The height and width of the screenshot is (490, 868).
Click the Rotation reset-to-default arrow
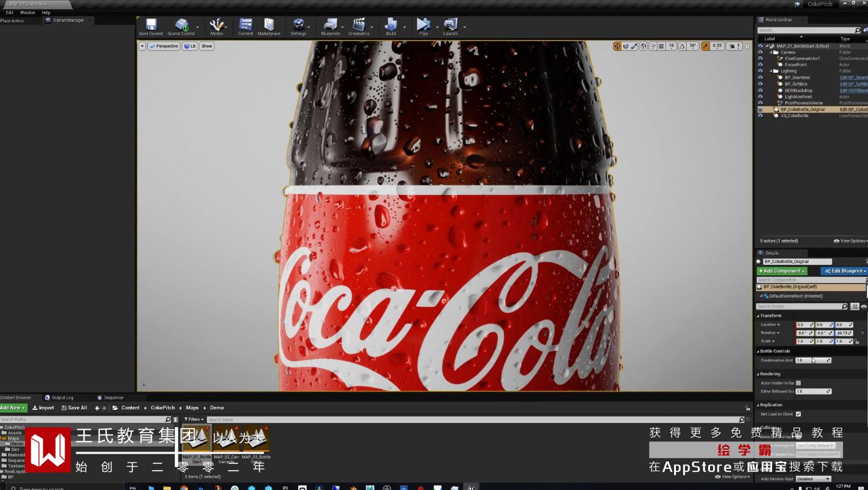(x=862, y=333)
